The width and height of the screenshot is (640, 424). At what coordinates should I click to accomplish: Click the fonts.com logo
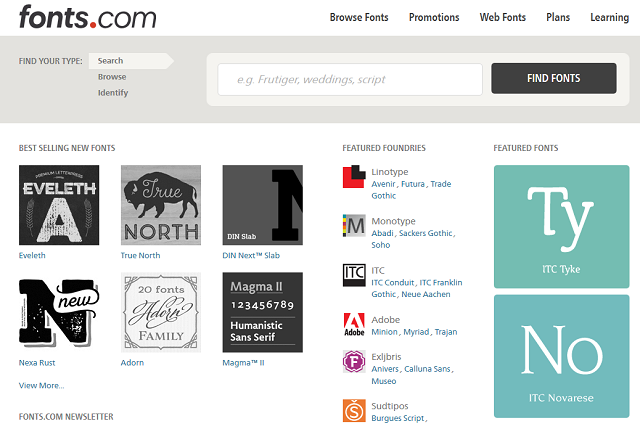click(x=87, y=17)
